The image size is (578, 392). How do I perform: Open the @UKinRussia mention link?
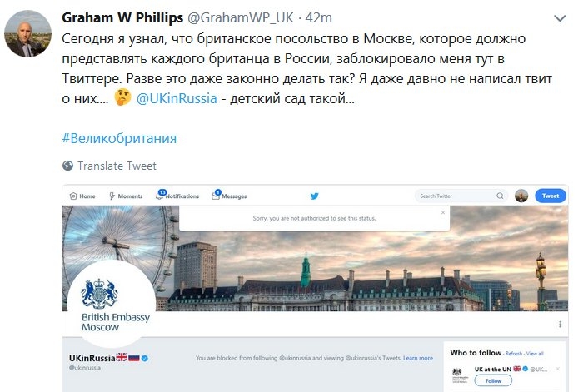coord(177,98)
